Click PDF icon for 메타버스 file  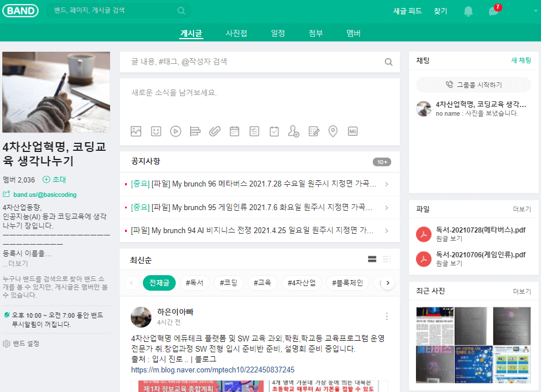[x=423, y=234]
